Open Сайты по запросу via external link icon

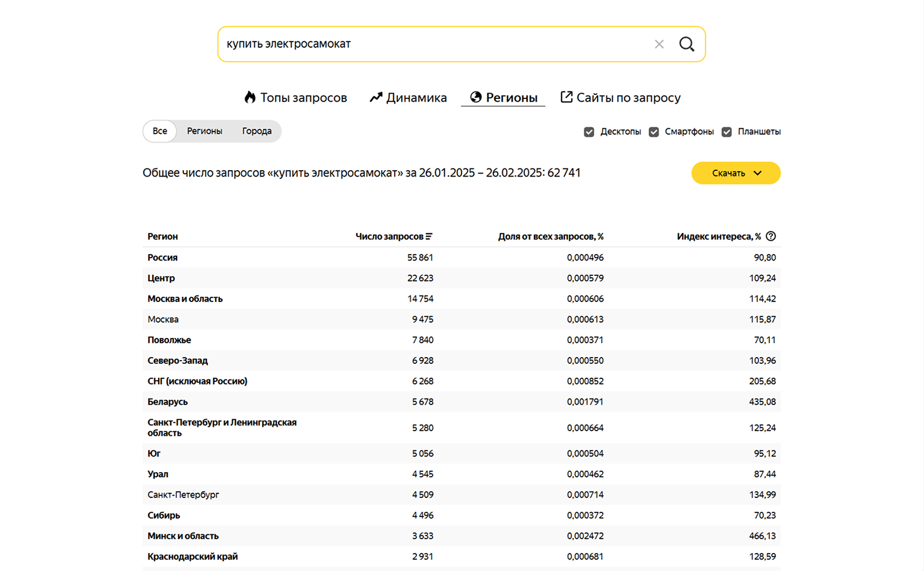pyautogui.click(x=566, y=97)
